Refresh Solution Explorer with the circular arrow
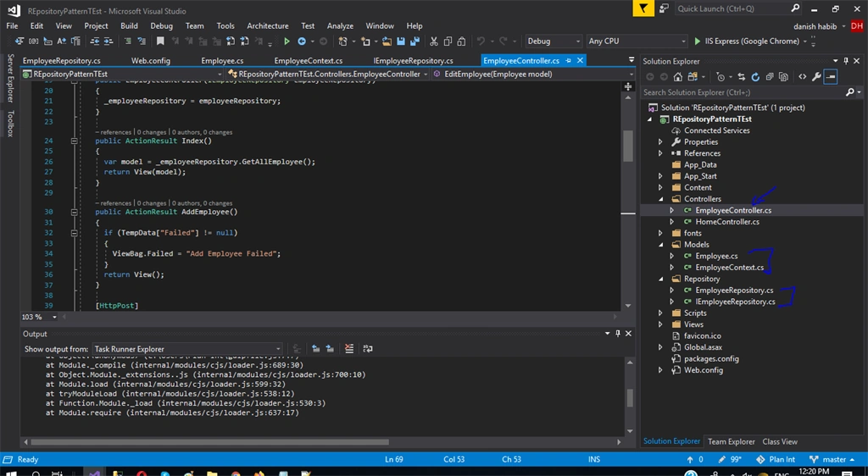 [755, 77]
